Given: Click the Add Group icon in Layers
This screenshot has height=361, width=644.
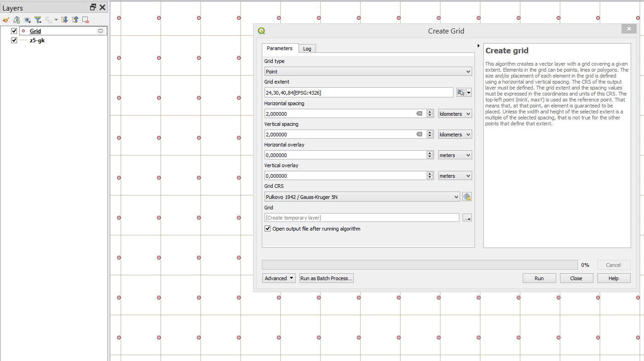Looking at the screenshot, I should [17, 20].
